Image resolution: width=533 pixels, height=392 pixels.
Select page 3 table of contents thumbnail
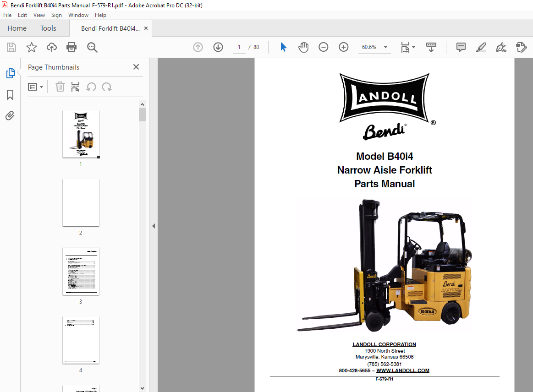pos(81,272)
